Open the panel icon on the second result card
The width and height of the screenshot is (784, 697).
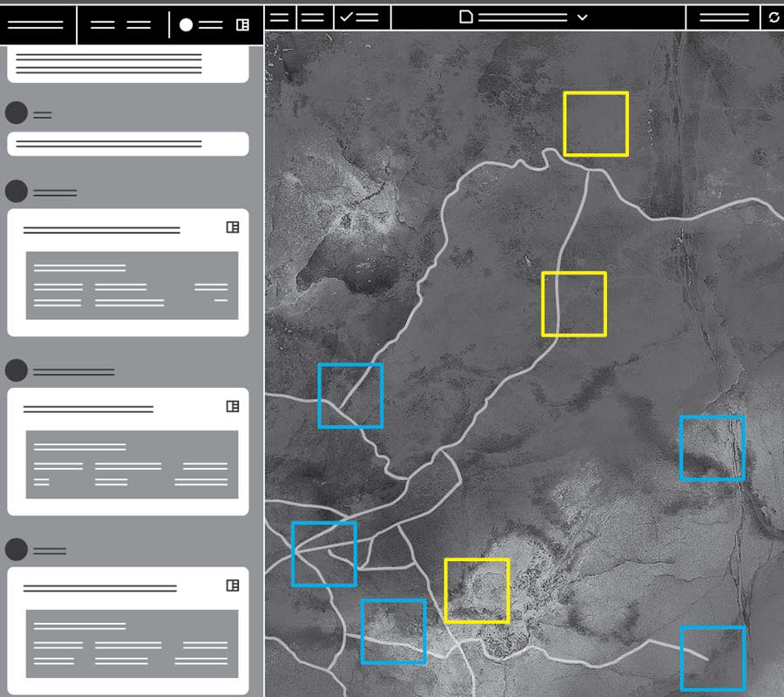tap(233, 407)
